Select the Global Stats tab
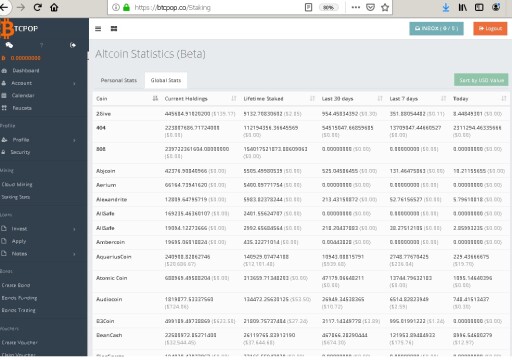 pyautogui.click(x=166, y=80)
